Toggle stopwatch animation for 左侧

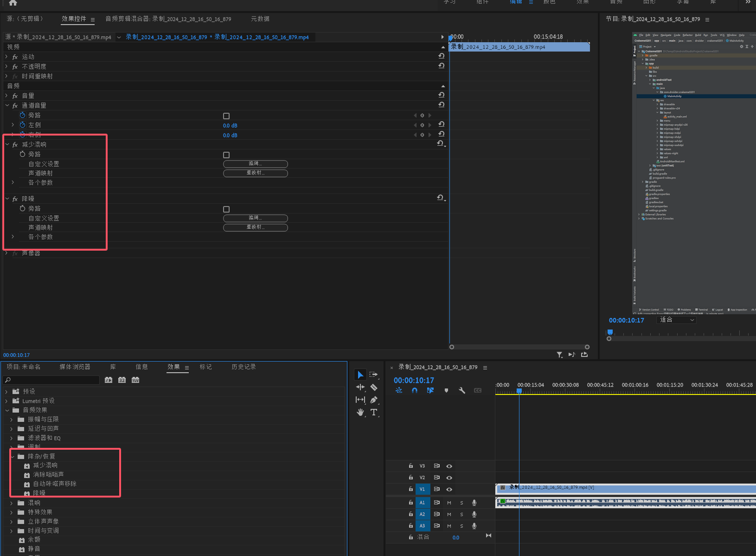22,125
